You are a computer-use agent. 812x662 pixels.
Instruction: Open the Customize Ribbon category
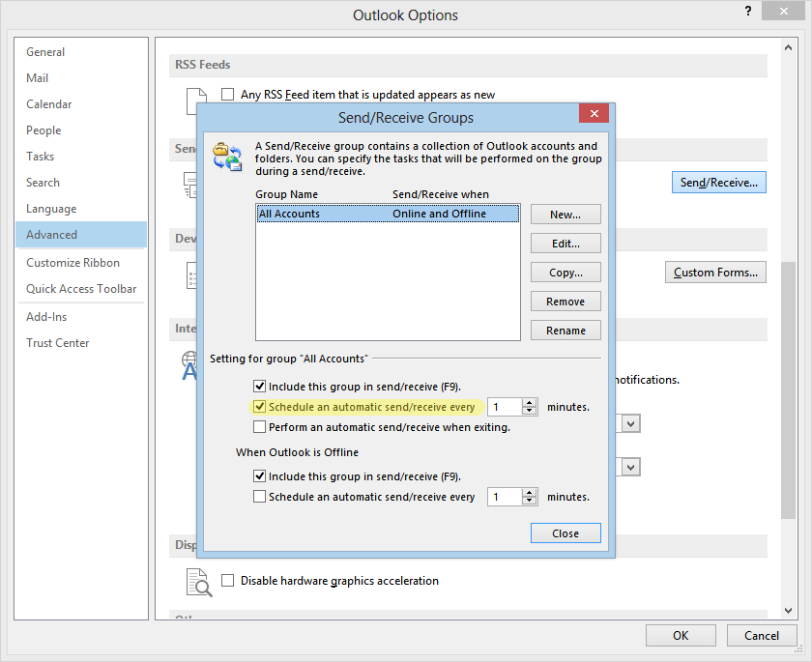coord(81,263)
